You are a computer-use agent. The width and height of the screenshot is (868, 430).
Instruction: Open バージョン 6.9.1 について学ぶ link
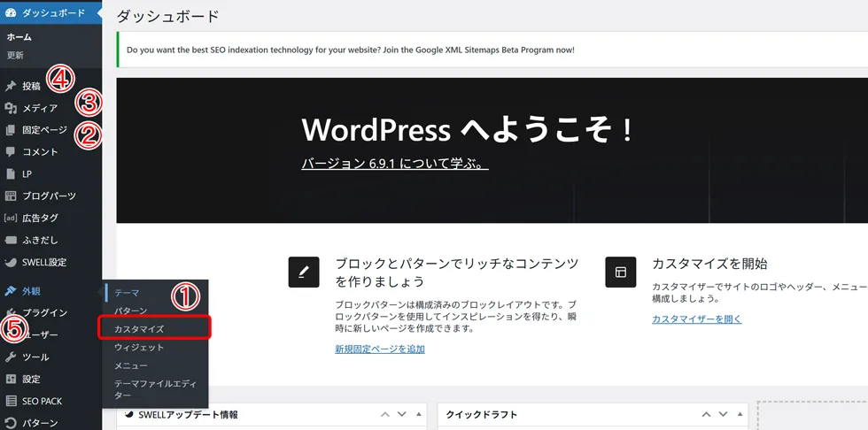395,165
